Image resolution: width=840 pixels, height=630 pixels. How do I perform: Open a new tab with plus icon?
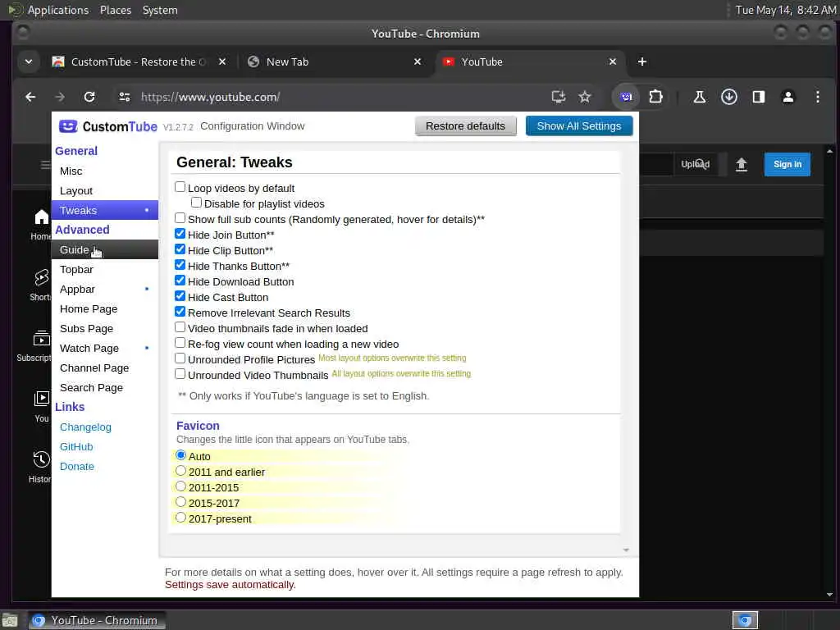tap(641, 62)
